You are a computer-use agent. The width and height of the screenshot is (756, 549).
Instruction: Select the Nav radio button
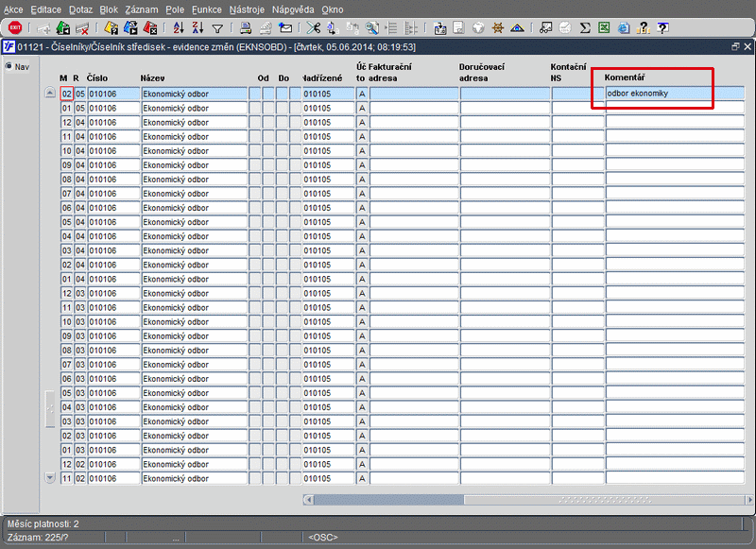(9, 67)
